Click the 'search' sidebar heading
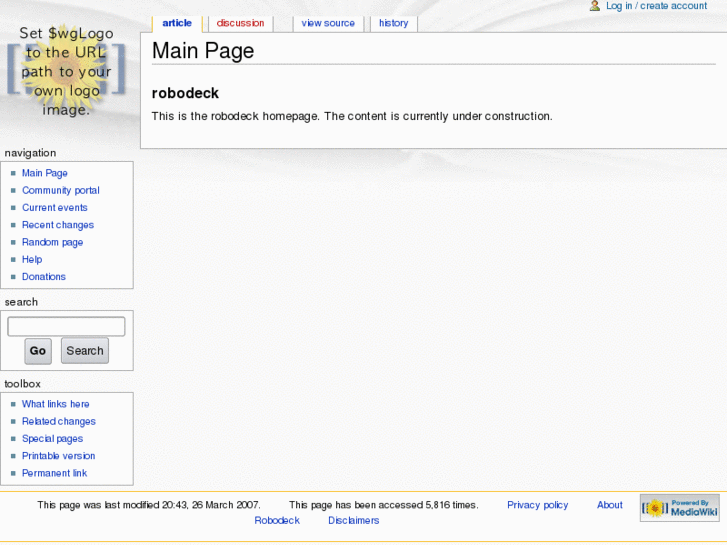 [21, 302]
